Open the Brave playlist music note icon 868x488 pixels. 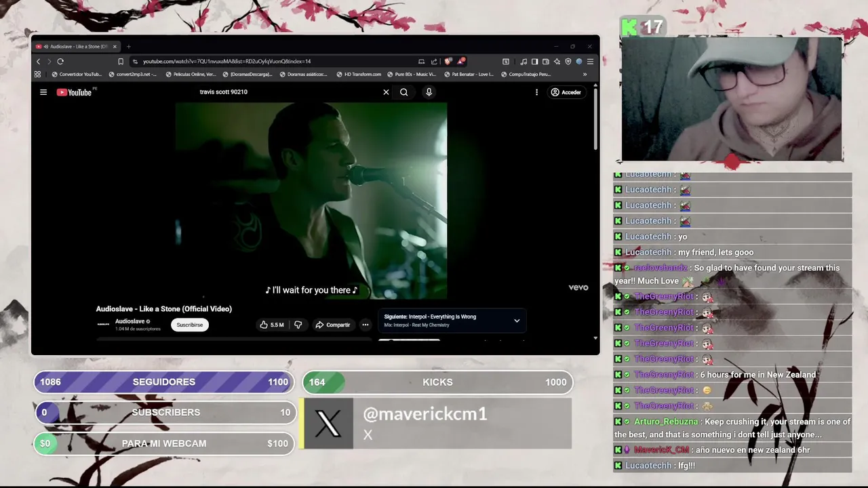(524, 62)
